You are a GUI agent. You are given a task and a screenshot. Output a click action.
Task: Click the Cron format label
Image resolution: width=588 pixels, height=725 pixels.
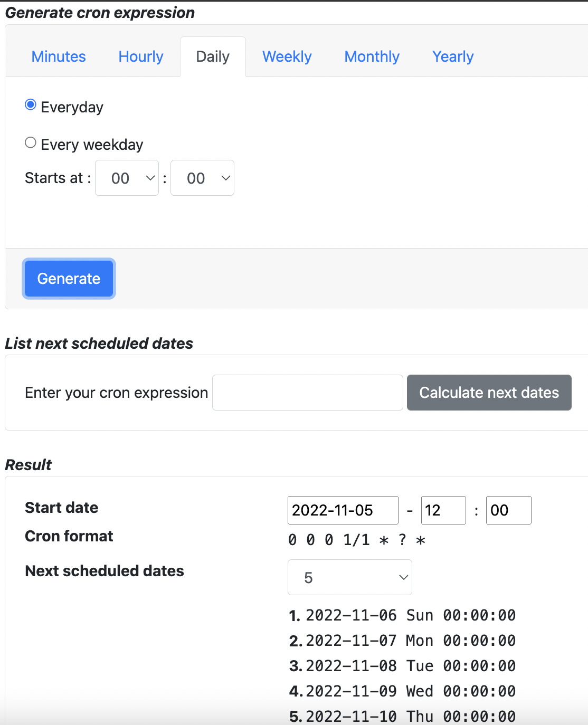click(69, 536)
